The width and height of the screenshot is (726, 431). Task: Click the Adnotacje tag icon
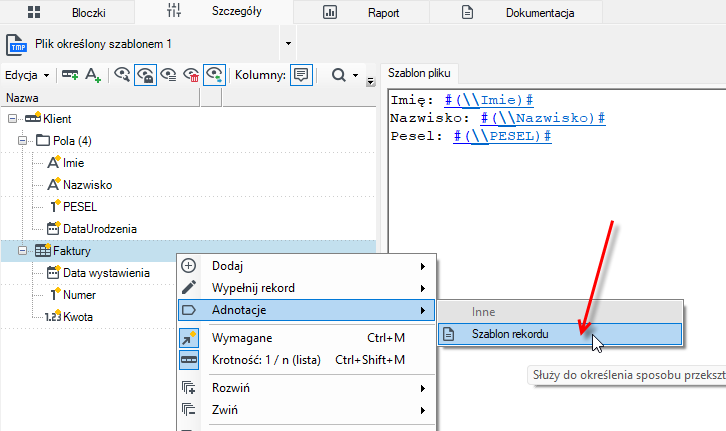click(x=188, y=310)
